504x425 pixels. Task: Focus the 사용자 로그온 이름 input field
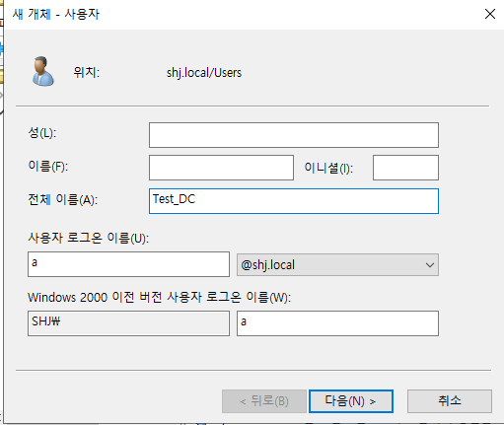[x=128, y=264]
